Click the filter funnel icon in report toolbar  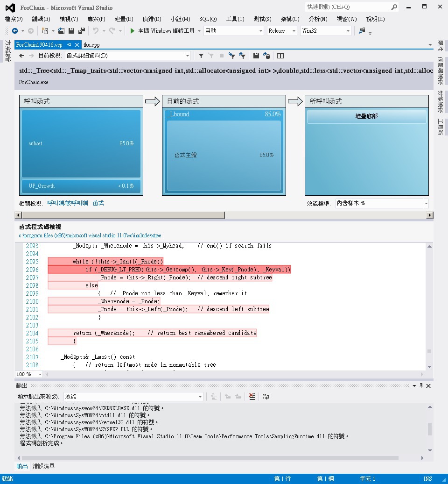(201, 56)
